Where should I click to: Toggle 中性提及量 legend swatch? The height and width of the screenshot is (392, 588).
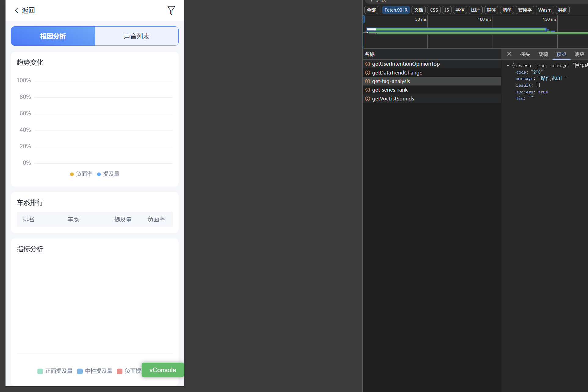pyautogui.click(x=80, y=371)
